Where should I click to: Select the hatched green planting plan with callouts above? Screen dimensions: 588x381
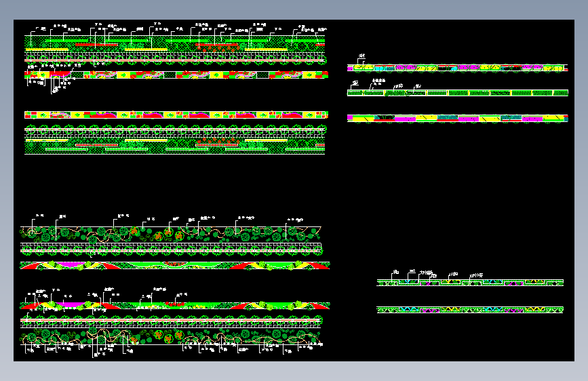click(x=175, y=43)
